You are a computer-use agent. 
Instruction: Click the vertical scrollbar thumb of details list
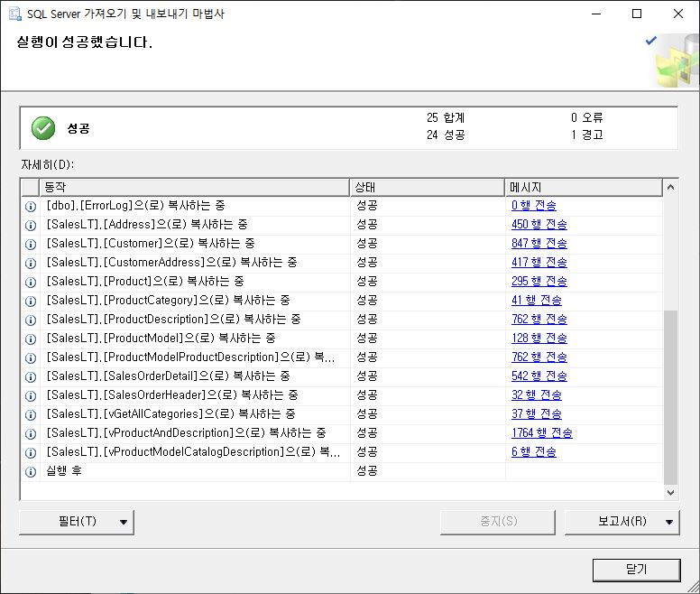(x=670, y=397)
